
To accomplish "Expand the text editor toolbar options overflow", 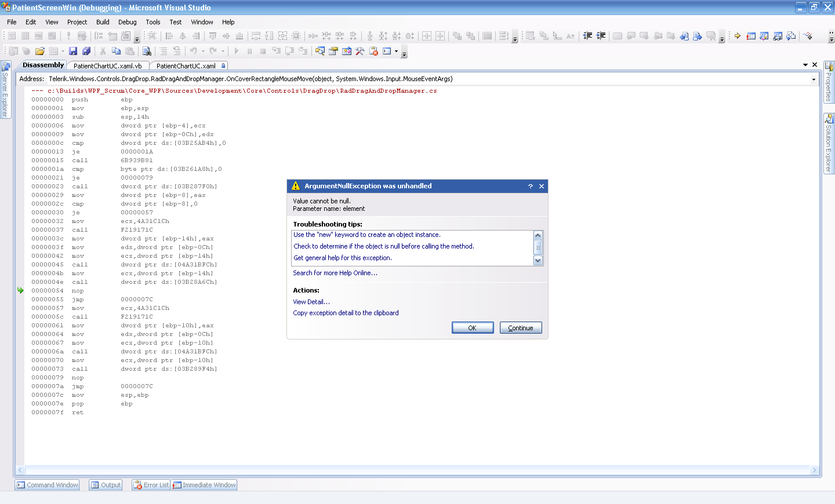I will click(x=722, y=37).
